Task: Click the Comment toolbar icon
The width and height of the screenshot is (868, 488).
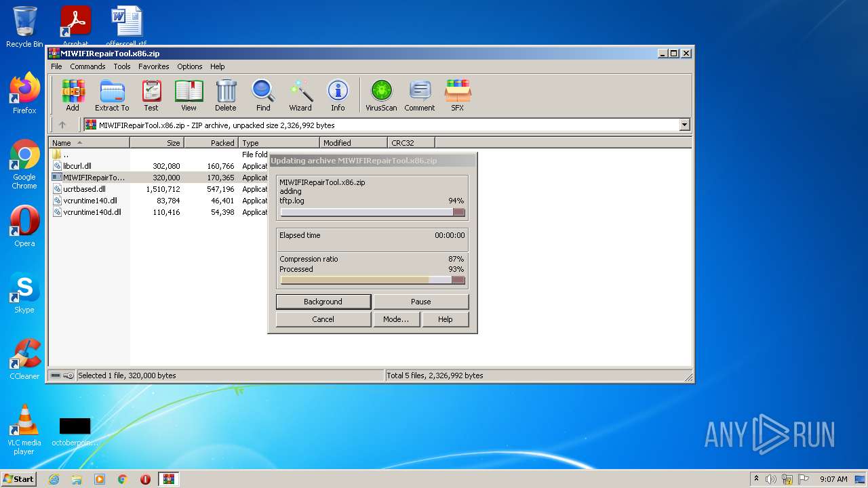Action: coord(420,95)
